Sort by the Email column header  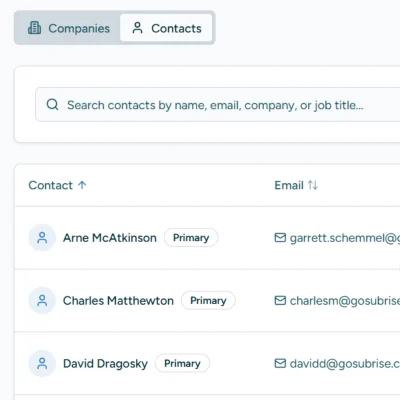[296, 185]
